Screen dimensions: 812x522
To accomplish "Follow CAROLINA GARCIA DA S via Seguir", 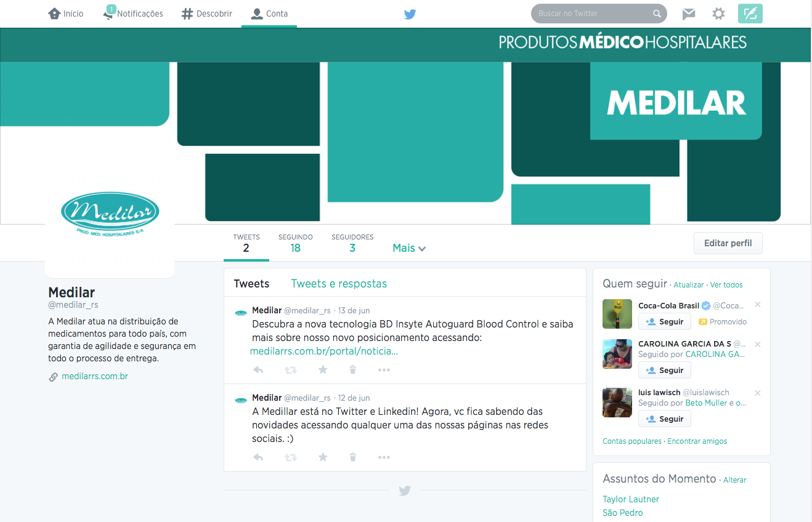I will [665, 370].
